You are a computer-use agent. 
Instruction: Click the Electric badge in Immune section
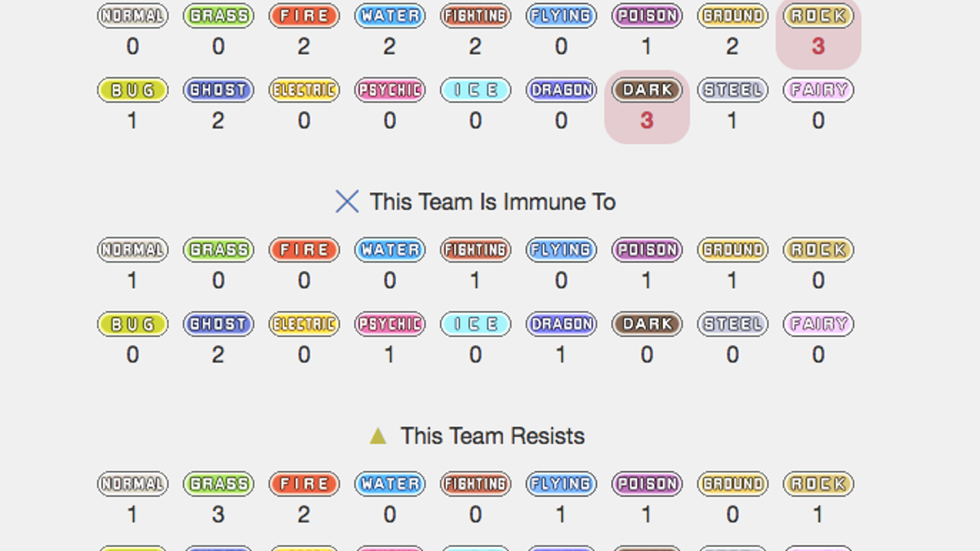coord(304,324)
